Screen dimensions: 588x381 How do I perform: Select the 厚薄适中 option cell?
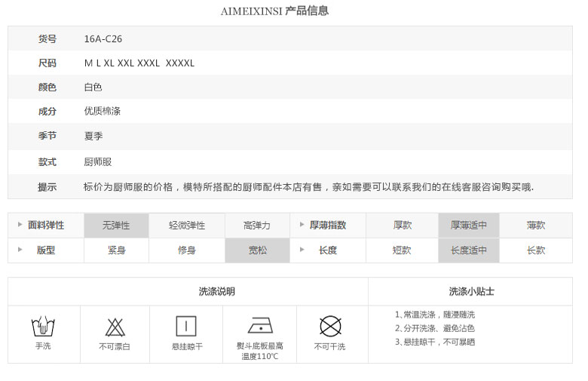tap(469, 226)
